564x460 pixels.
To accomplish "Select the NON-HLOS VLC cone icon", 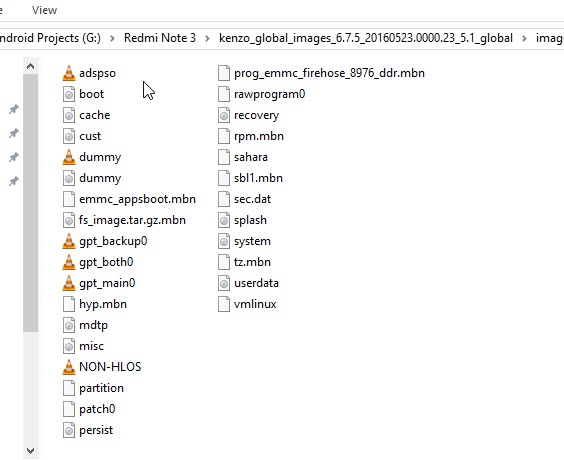I will (x=69, y=367).
